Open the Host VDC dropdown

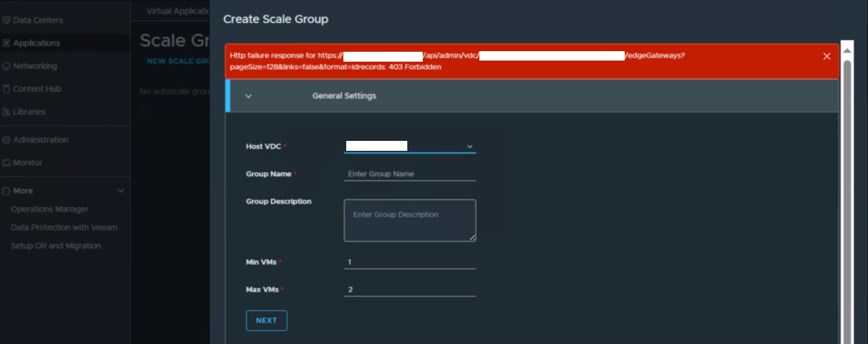tap(469, 146)
